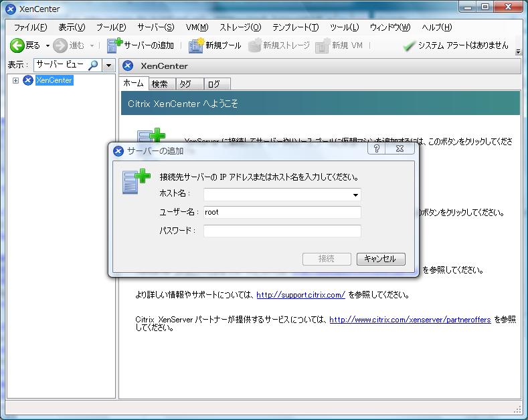Click the キャンセル button
Image resolution: width=528 pixels, height=420 pixels.
(x=381, y=259)
